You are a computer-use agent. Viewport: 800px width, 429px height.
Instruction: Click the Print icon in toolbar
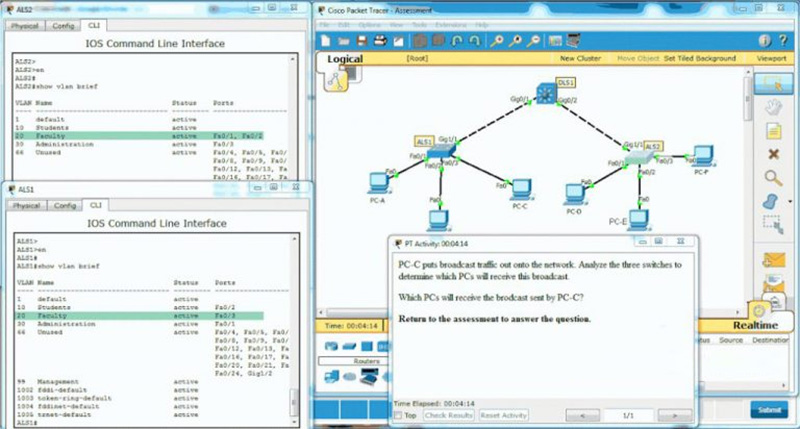(x=380, y=41)
